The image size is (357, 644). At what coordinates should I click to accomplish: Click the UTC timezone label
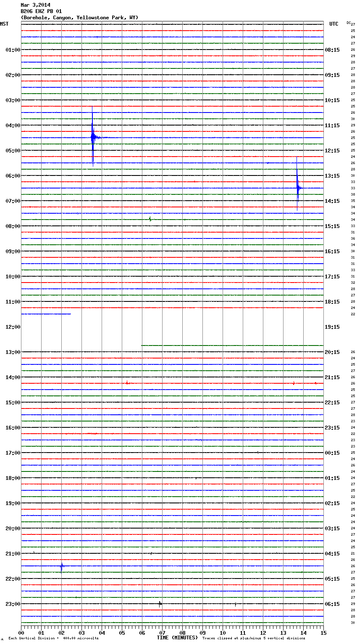pyautogui.click(x=333, y=24)
